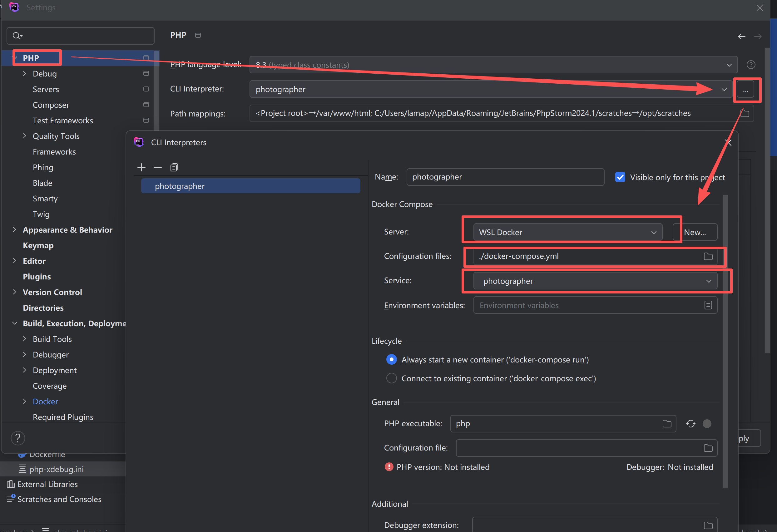Toggle 'Visible only for this project' checkbox
777x532 pixels.
click(620, 177)
